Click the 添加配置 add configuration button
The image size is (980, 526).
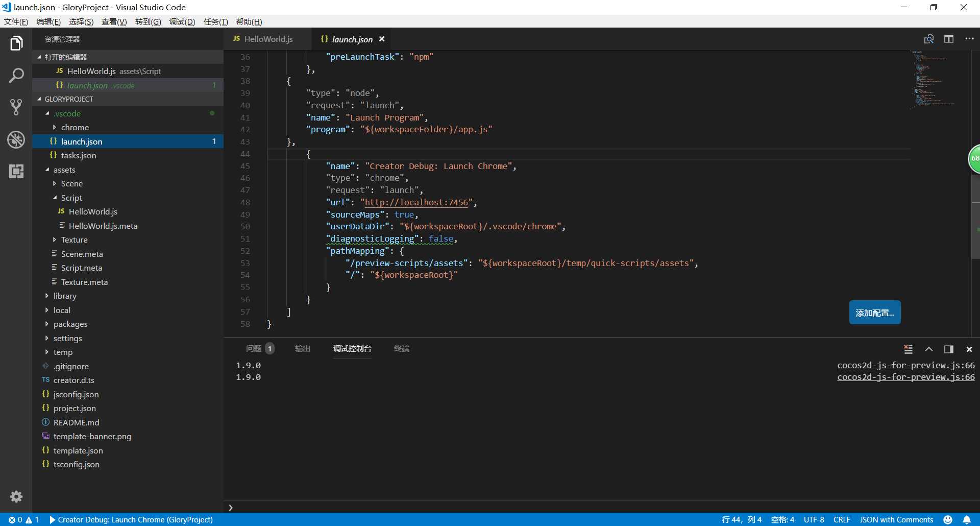point(875,313)
